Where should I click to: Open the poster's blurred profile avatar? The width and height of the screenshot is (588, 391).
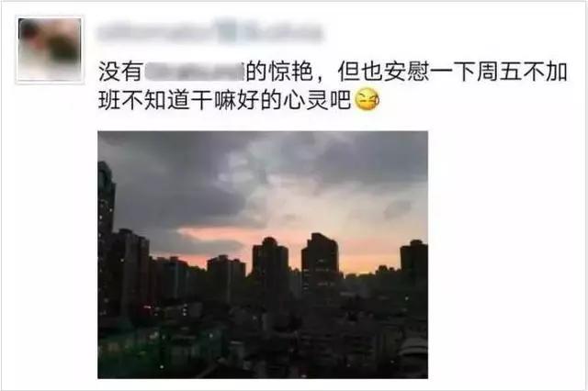[50, 50]
